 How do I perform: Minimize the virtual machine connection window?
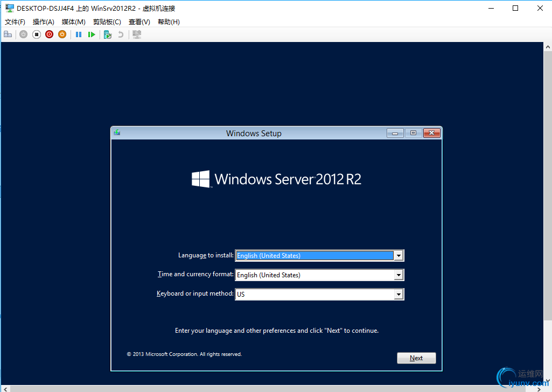492,8
